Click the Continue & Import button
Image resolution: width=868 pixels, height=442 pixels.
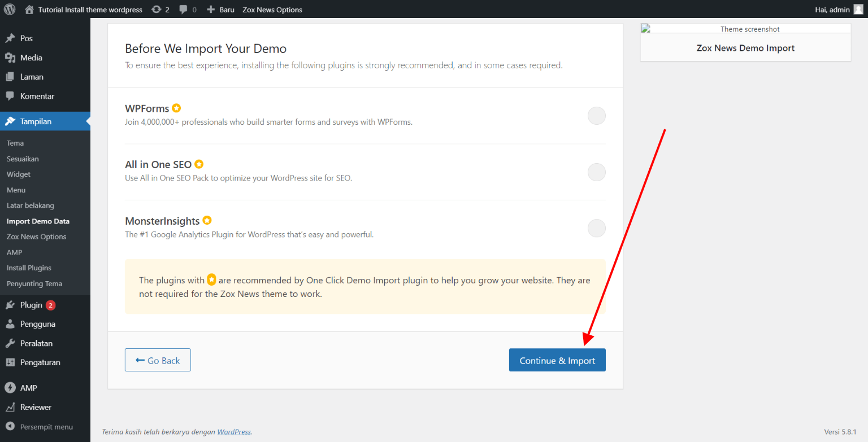(x=557, y=360)
